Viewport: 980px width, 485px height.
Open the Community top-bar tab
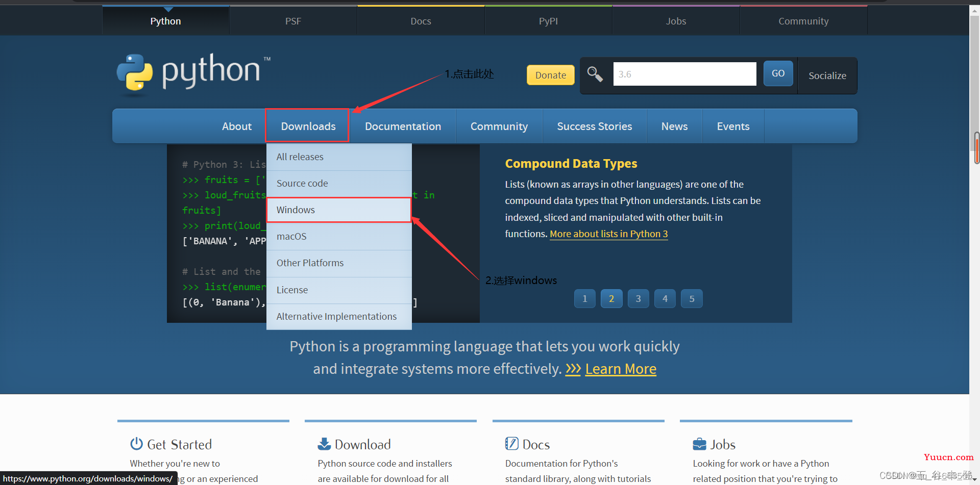tap(804, 21)
